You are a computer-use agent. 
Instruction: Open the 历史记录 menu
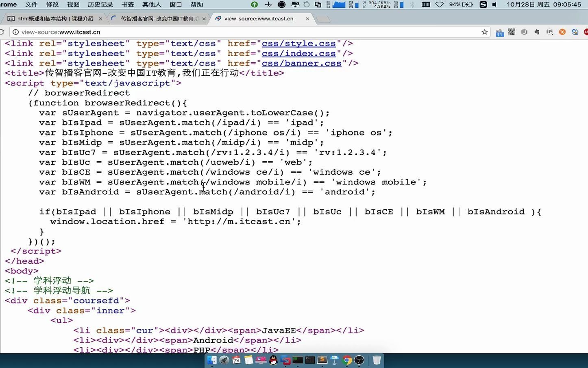coord(100,4)
